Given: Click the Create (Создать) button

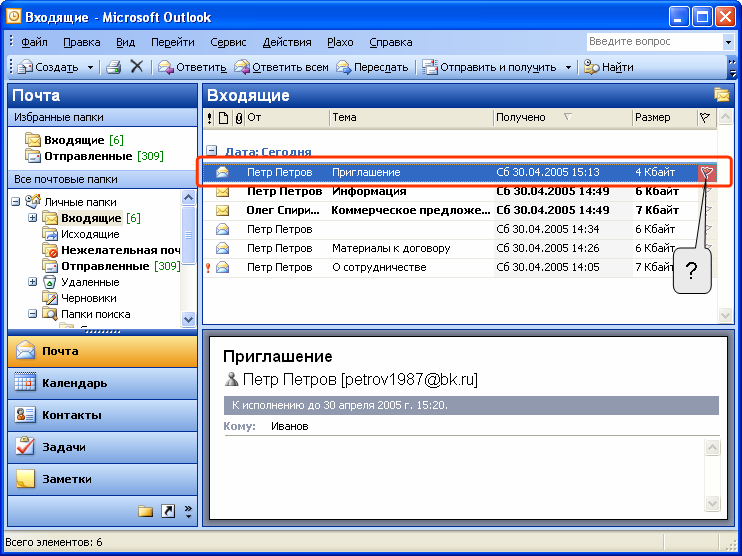Looking at the screenshot, I should [x=48, y=67].
